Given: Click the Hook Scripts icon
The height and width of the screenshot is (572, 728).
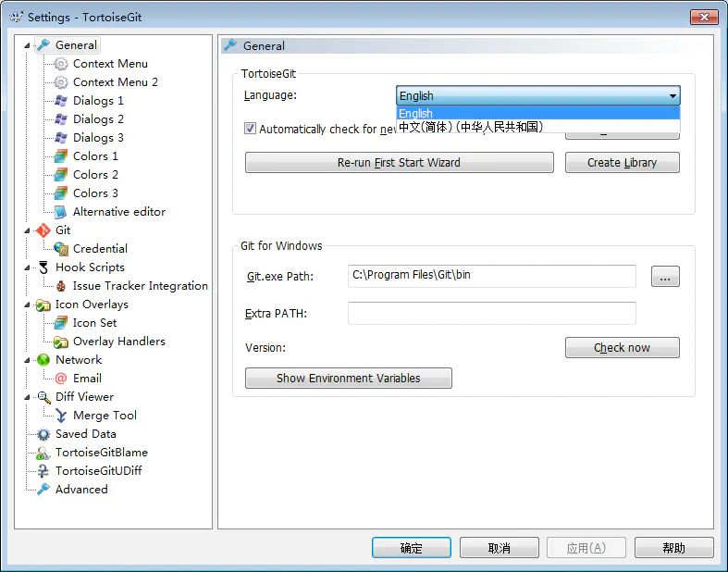Looking at the screenshot, I should click(x=43, y=267).
